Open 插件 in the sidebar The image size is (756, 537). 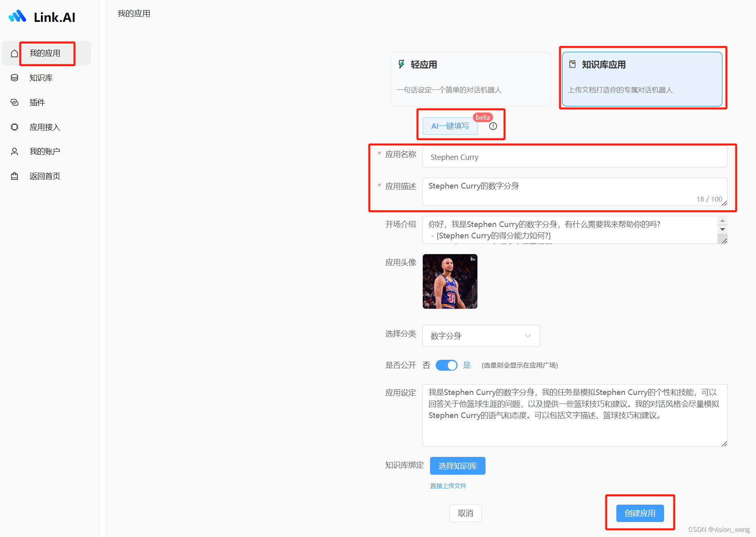pos(46,102)
